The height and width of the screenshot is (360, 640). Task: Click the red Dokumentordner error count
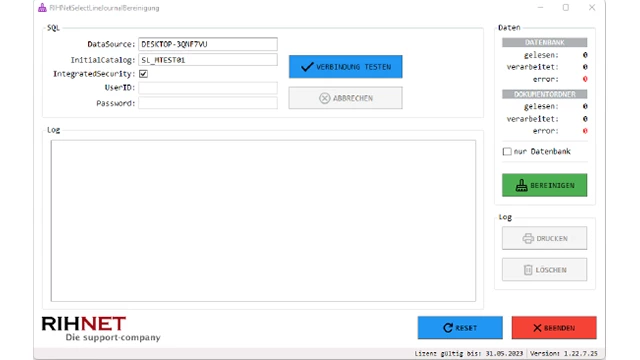point(585,131)
